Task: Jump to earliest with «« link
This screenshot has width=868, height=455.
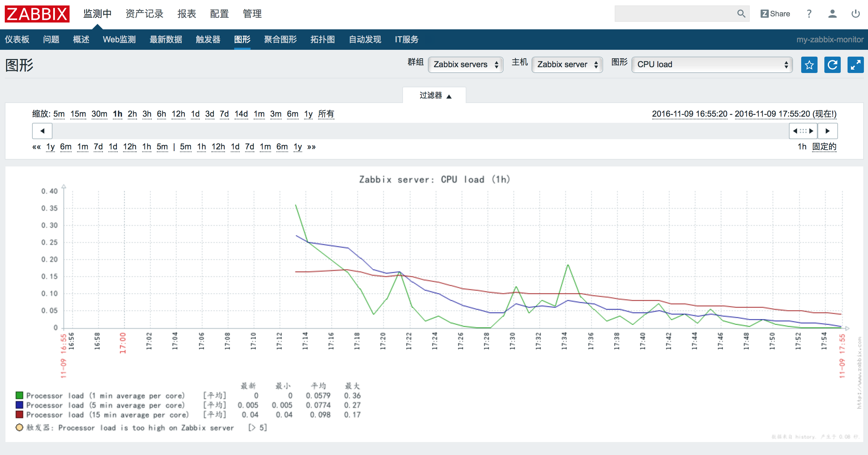Action: (36, 147)
